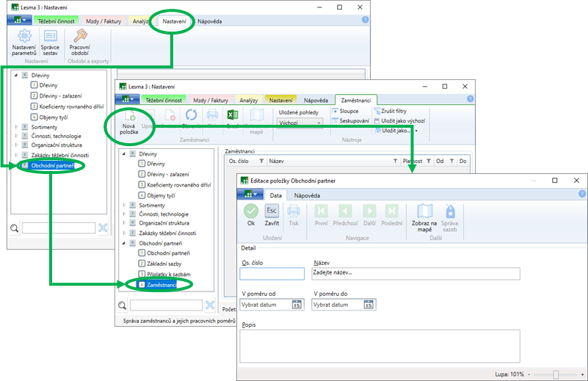
Task: Click Zobraz na mapě map icon
Action: (x=424, y=211)
